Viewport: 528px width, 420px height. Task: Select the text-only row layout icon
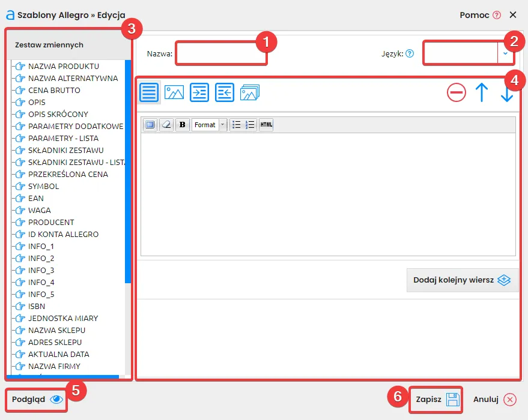click(149, 92)
